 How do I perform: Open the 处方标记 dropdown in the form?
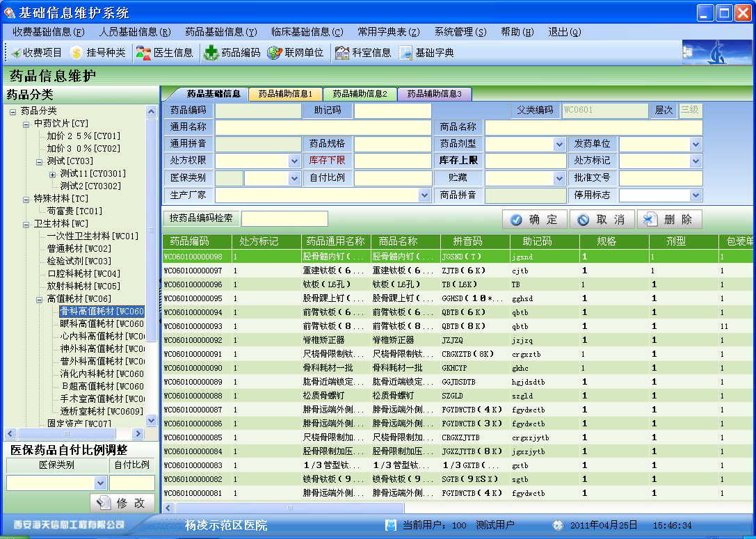tap(695, 161)
